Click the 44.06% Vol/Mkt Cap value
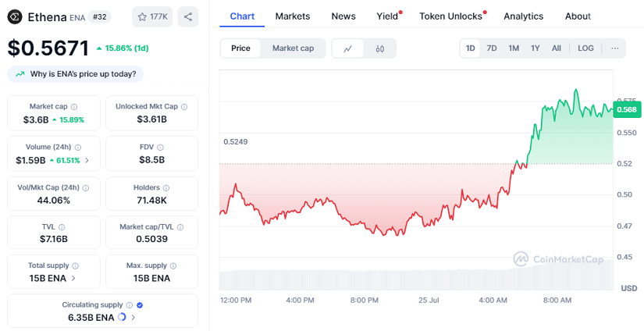Image resolution: width=644 pixels, height=331 pixels. [53, 201]
